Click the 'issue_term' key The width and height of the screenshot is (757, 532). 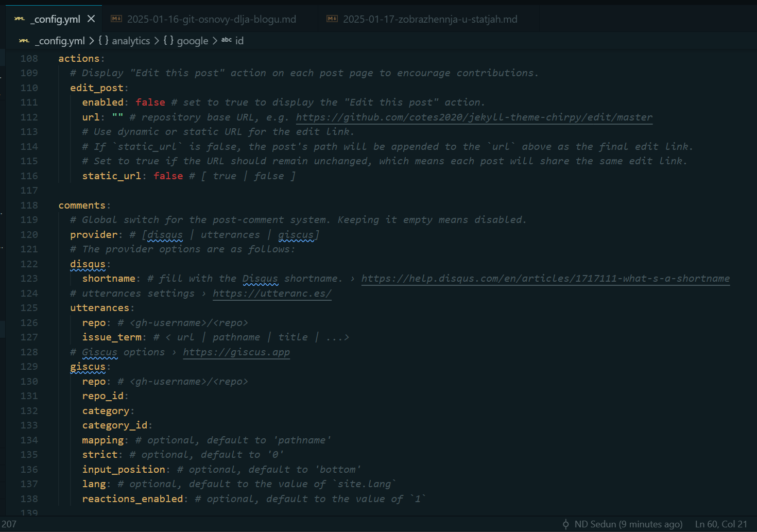pos(112,337)
